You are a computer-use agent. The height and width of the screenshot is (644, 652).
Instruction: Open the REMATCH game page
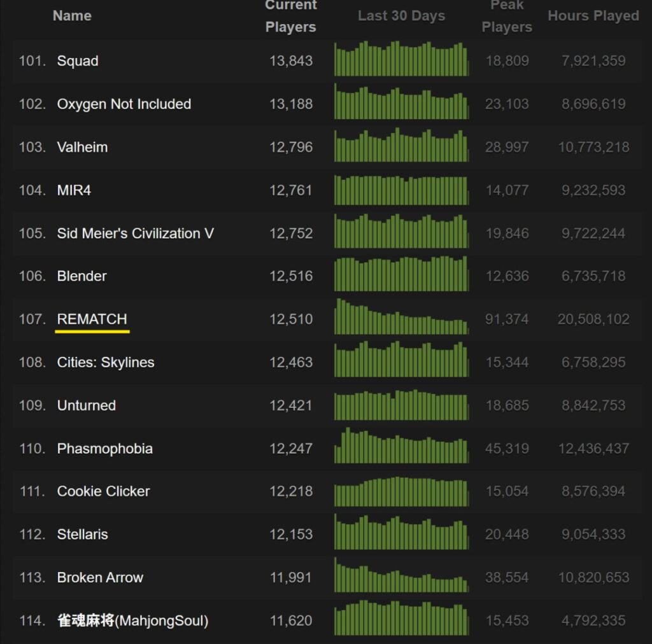[92, 319]
